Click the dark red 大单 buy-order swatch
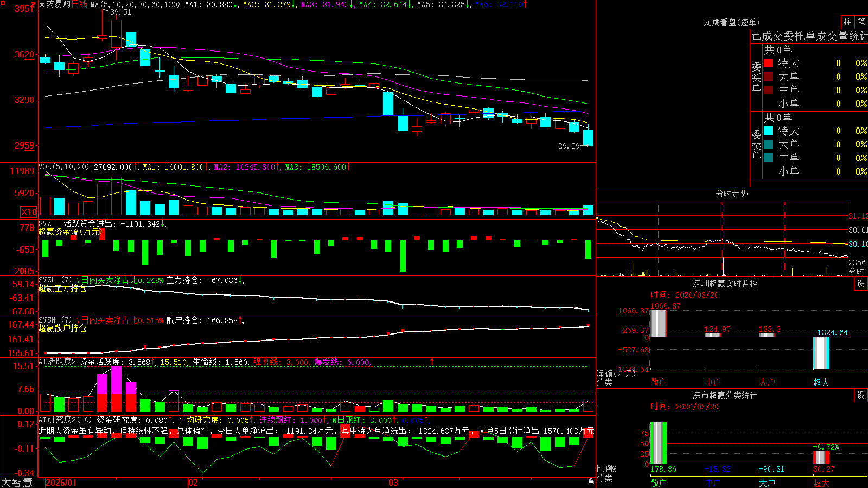This screenshot has height=488, width=868. click(x=768, y=76)
